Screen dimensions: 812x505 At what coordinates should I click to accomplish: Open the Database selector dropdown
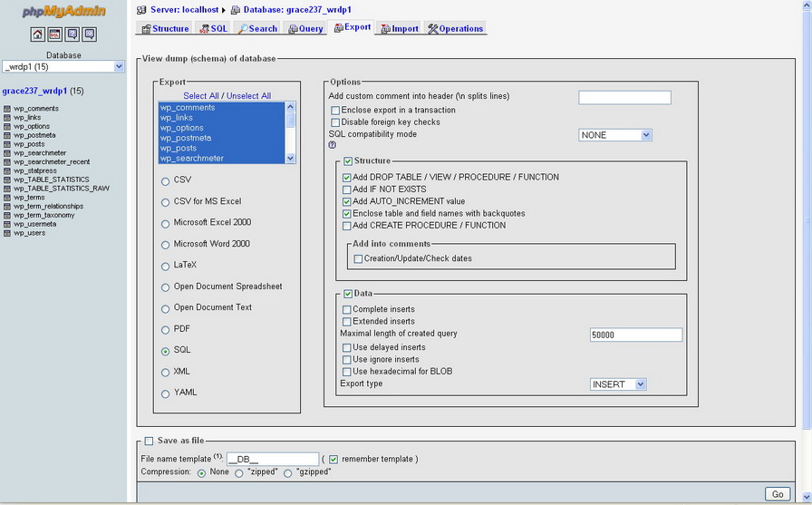(63, 67)
